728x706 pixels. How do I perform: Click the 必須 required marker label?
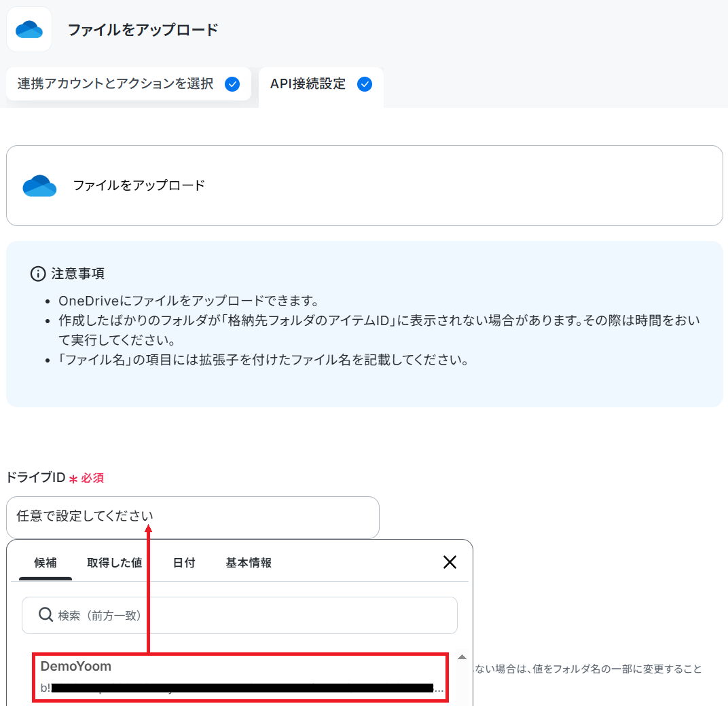[x=92, y=478]
